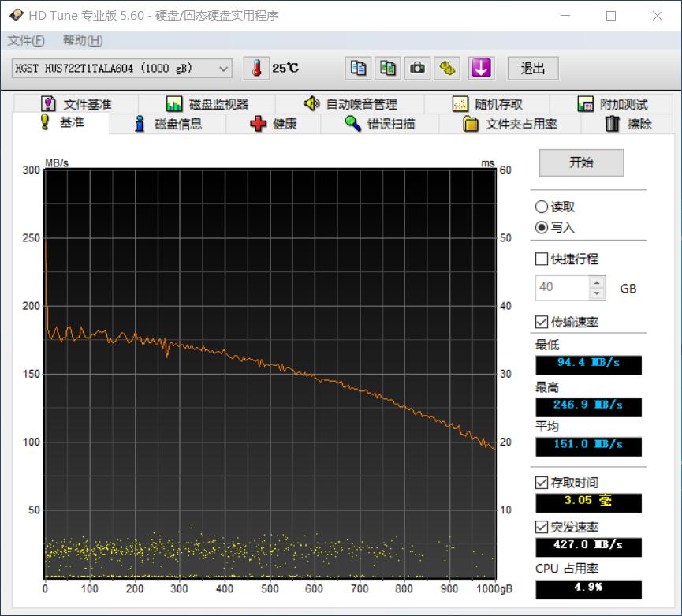Screen dimensions: 682x616
Task: Maximize the HD Tune window
Action: click(611, 16)
